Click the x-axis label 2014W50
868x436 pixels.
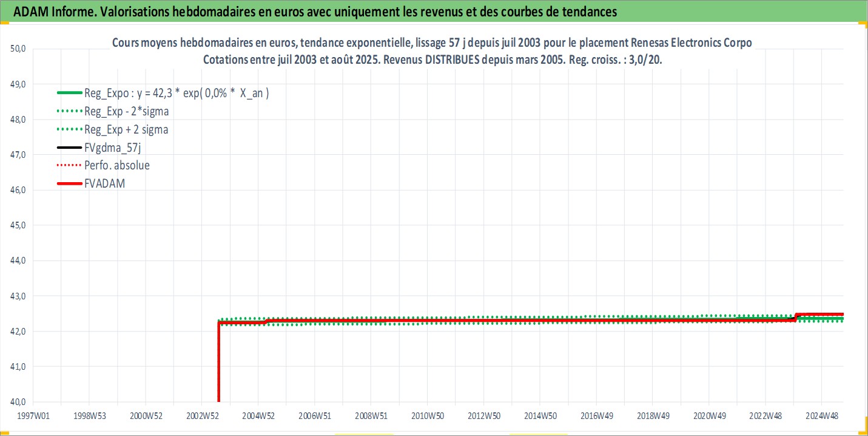(540, 416)
